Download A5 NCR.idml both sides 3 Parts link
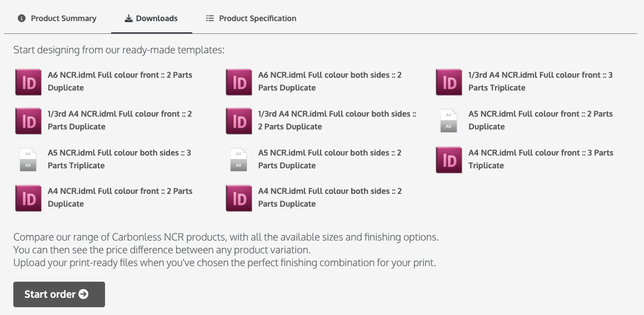 [x=119, y=159]
